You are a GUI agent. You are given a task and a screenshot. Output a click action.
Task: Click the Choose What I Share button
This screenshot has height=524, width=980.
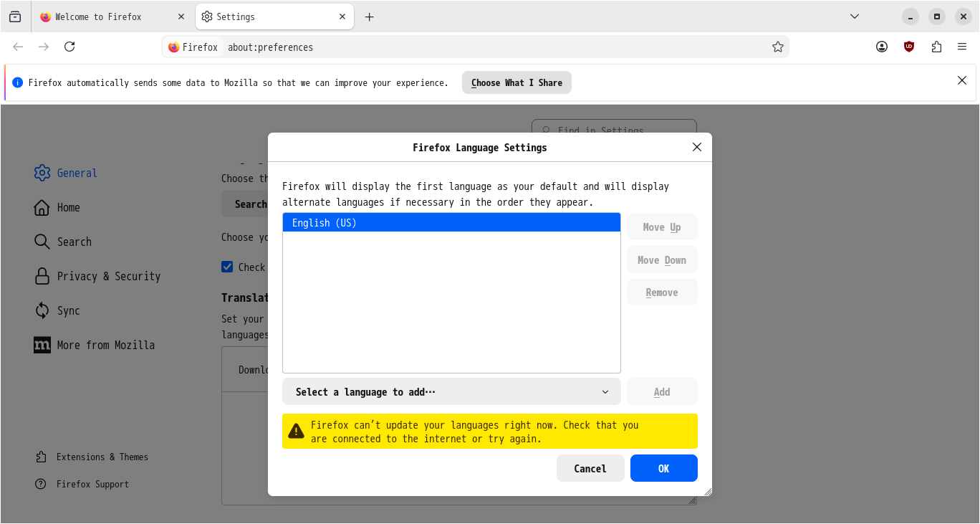coord(517,82)
